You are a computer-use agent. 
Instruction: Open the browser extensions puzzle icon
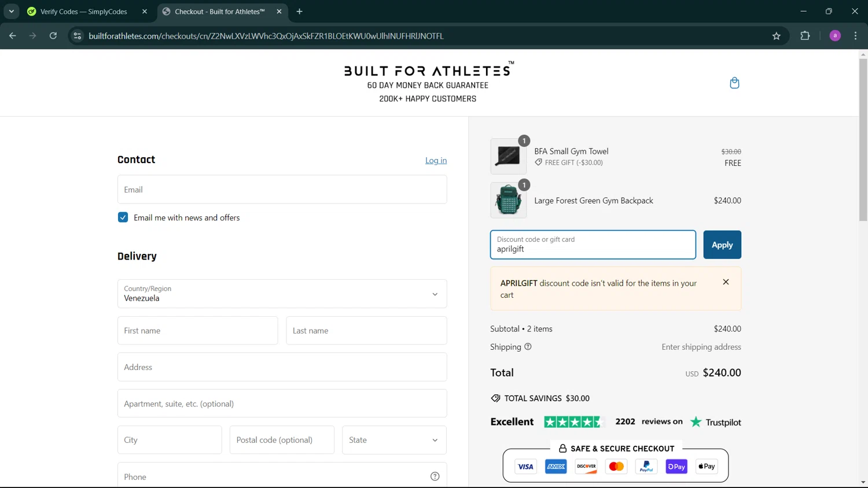click(805, 36)
